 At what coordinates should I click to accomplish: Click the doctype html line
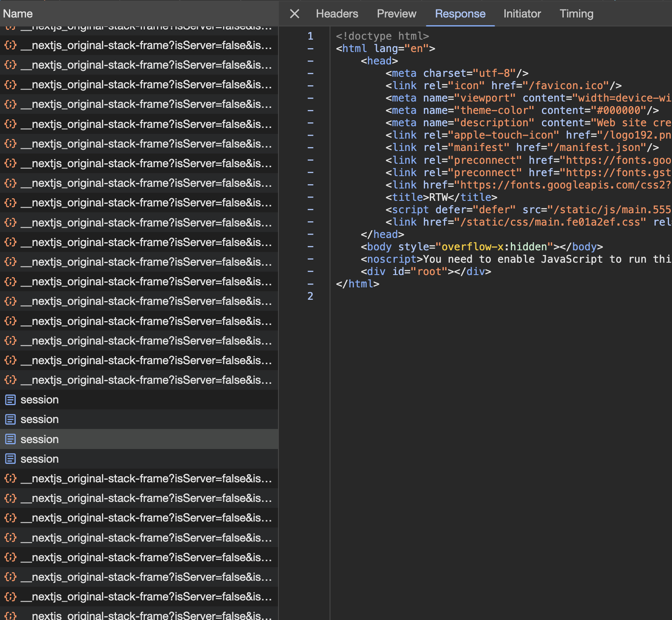(382, 36)
